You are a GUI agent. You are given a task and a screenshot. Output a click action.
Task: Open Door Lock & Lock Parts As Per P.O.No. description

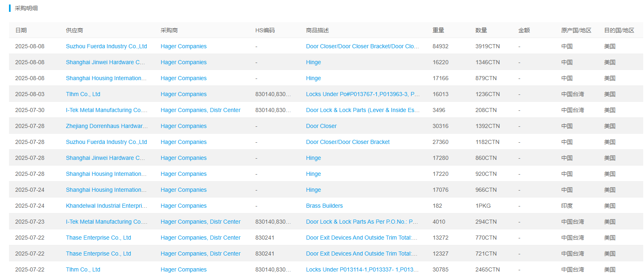(362, 222)
